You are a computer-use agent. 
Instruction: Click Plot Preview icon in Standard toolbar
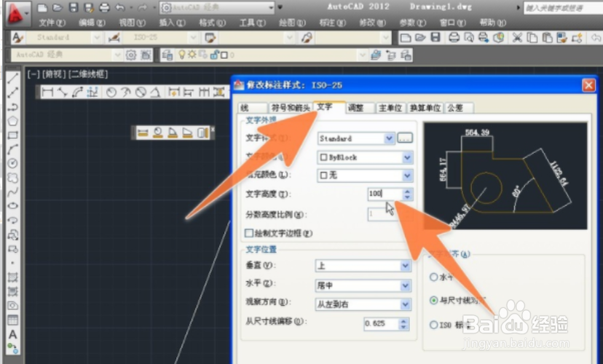pos(469,38)
